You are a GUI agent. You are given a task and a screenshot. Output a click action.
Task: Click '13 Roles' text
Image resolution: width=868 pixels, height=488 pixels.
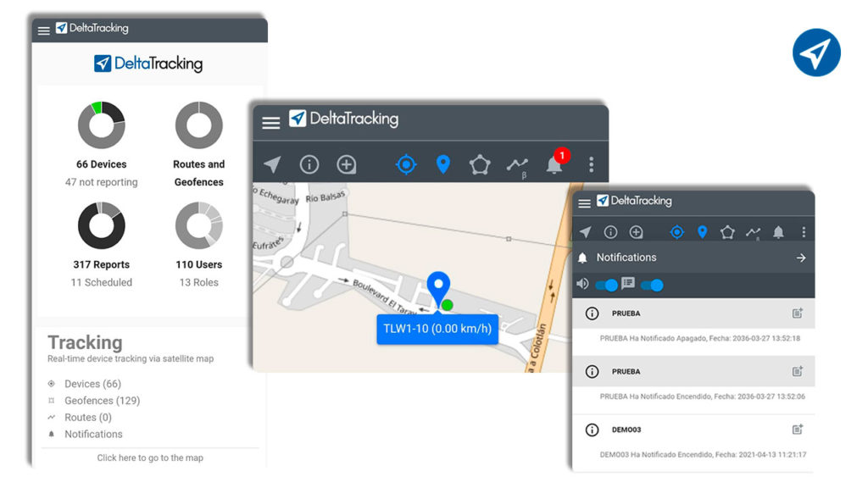pyautogui.click(x=198, y=282)
